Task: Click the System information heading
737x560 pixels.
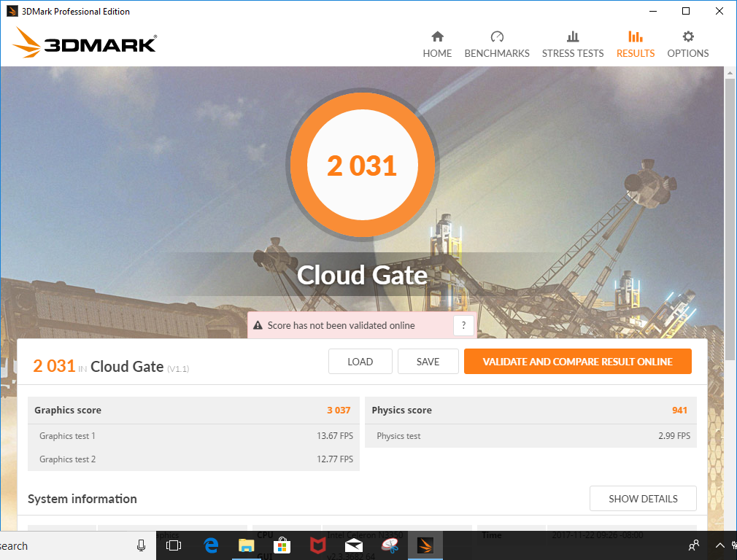Action: click(x=82, y=499)
